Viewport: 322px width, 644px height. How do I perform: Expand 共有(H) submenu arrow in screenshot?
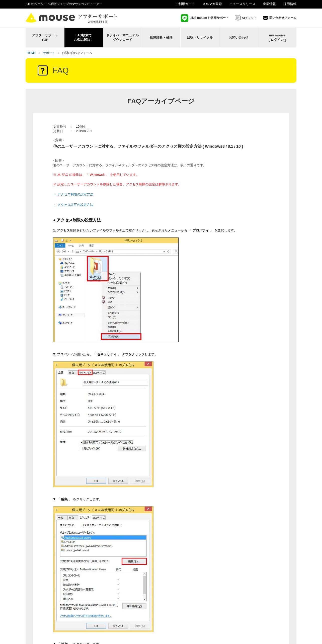click(x=138, y=288)
